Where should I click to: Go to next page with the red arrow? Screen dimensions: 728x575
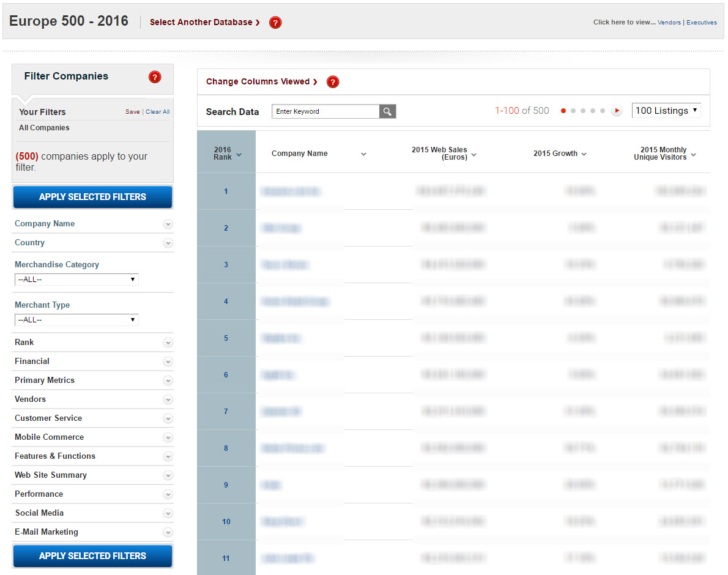coord(617,111)
